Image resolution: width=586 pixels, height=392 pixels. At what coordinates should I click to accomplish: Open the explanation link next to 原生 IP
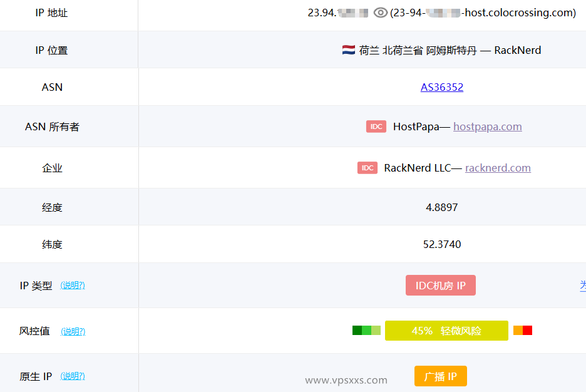[73, 376]
